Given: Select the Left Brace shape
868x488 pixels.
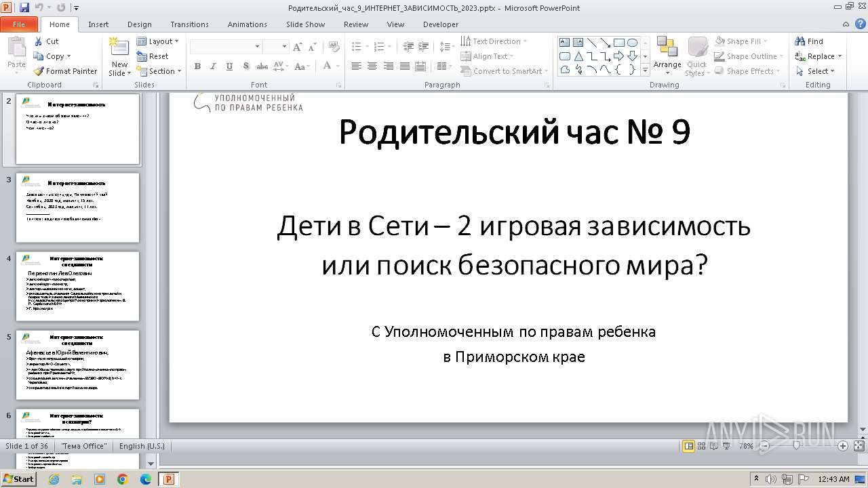Looking at the screenshot, I should coord(618,69).
